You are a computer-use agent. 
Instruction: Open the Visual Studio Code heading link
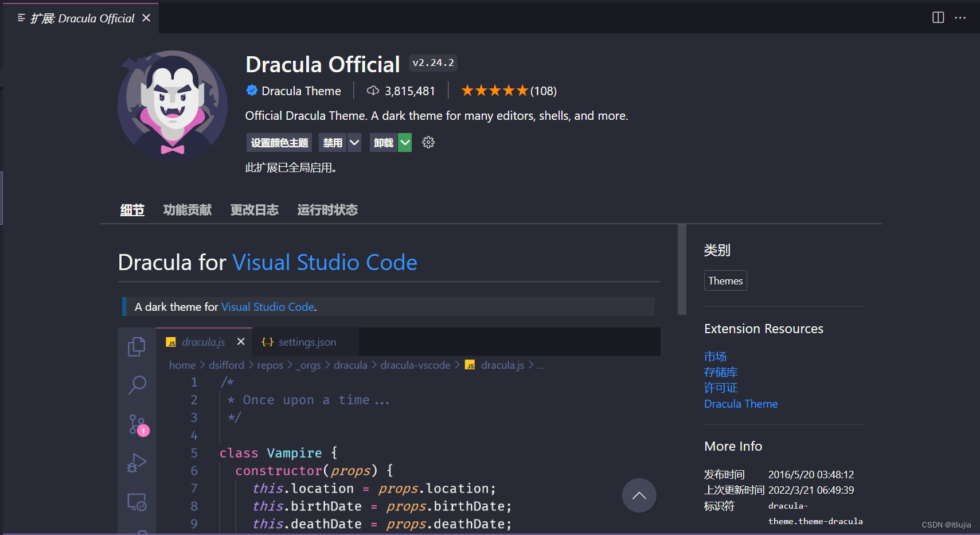point(325,263)
